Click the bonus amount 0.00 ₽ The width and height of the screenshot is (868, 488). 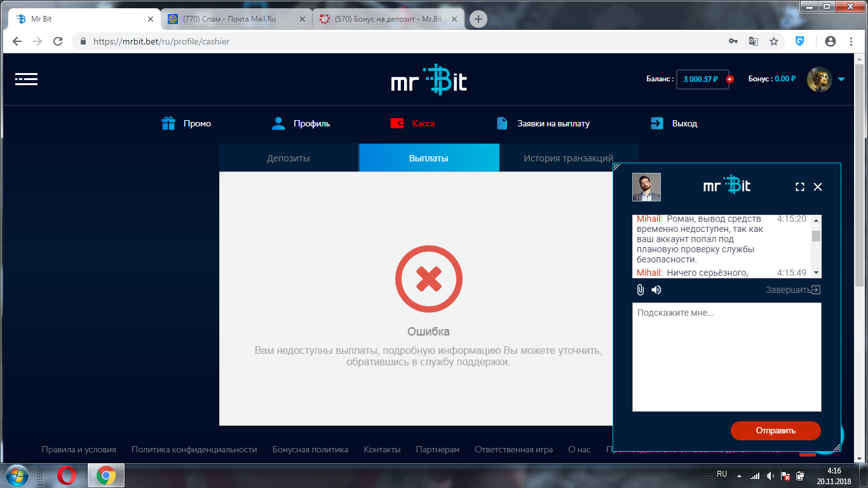[x=785, y=79]
